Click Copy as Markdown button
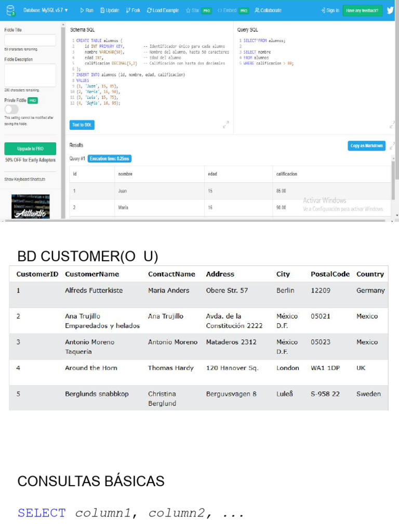Screen dimensions: 399x532 coord(366,145)
